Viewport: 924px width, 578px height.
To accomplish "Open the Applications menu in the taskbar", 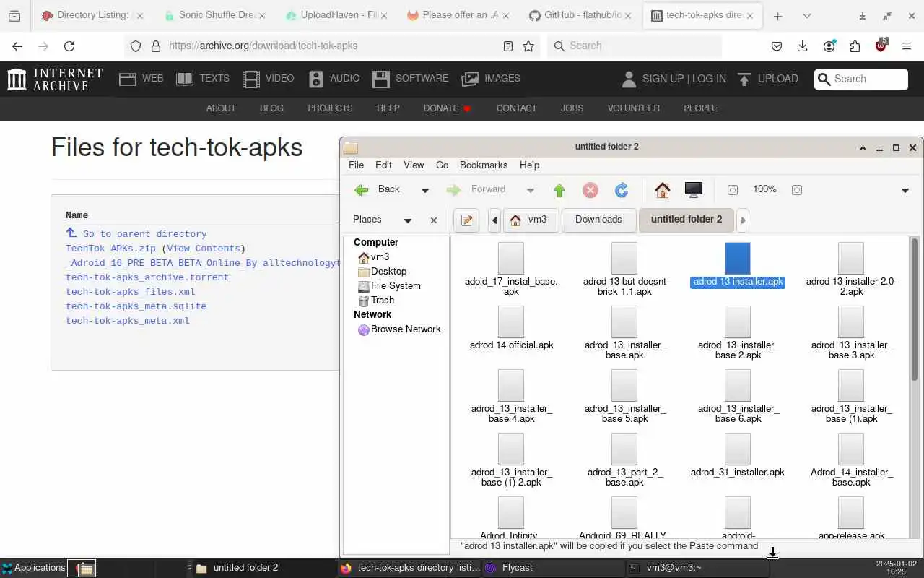I will click(x=33, y=568).
